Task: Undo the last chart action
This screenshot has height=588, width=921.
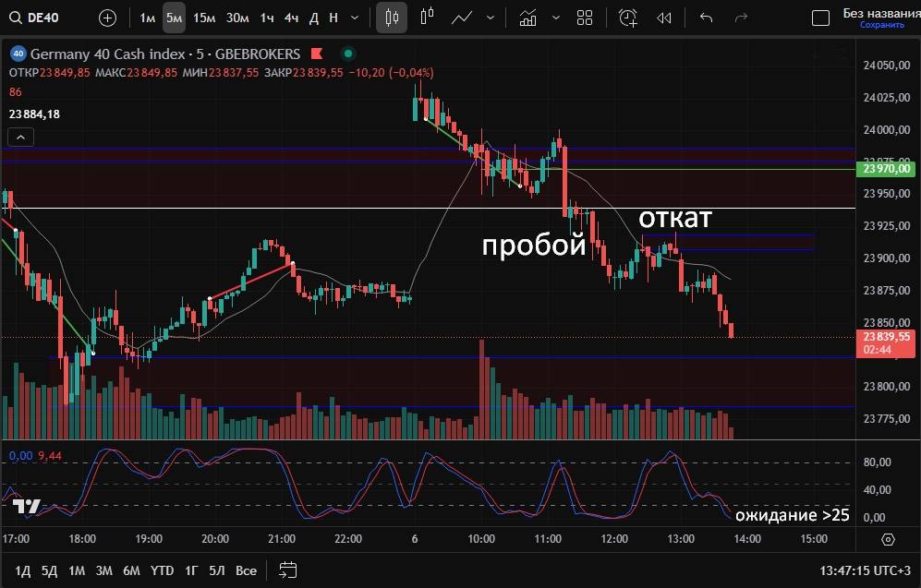Action: [x=707, y=18]
